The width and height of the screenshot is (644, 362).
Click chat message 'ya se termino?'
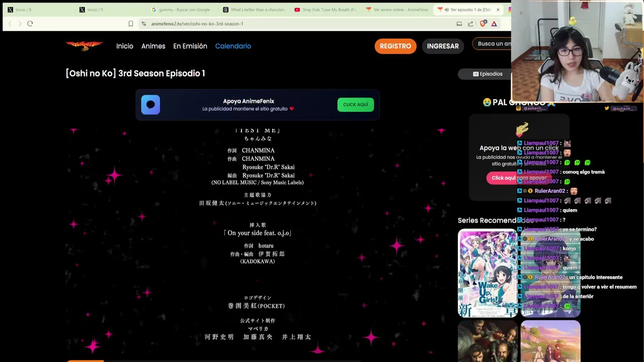point(580,229)
